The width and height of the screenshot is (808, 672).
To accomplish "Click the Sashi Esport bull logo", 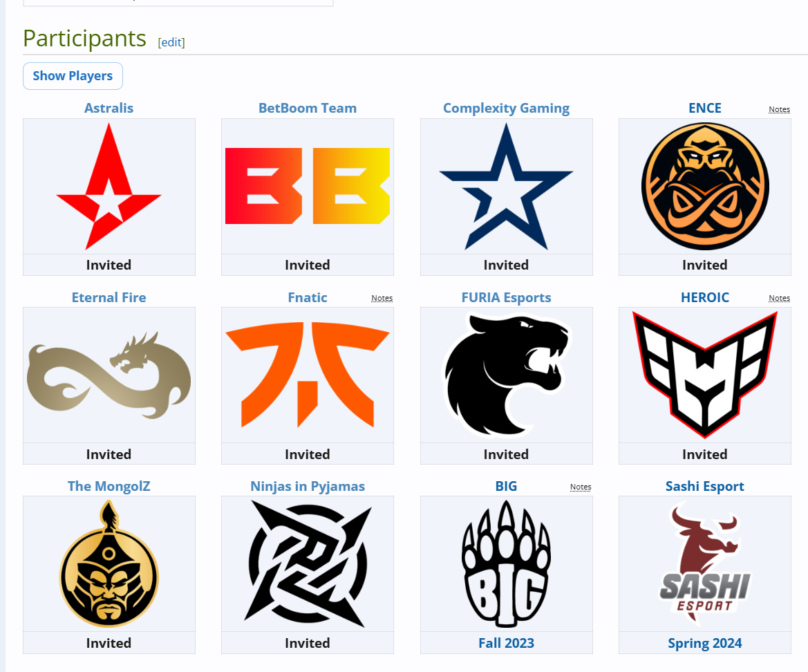I will (705, 563).
